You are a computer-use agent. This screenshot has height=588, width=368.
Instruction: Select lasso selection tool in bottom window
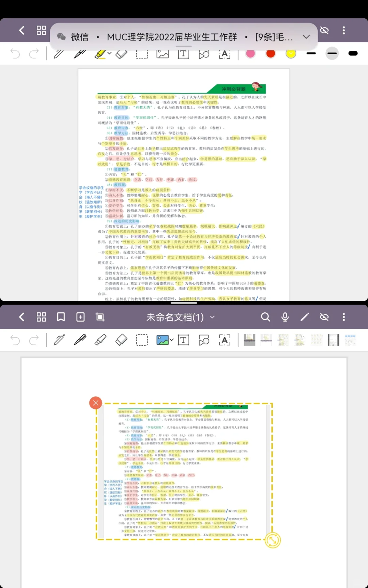(142, 340)
